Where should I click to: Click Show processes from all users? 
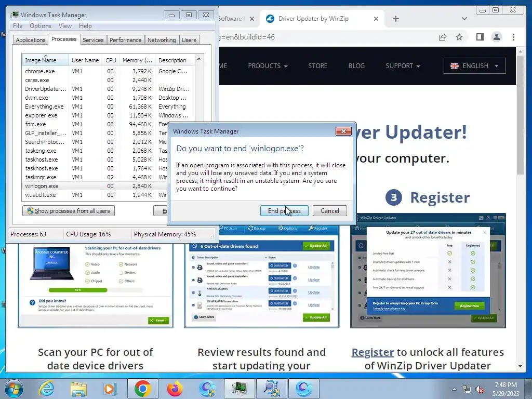(69, 211)
